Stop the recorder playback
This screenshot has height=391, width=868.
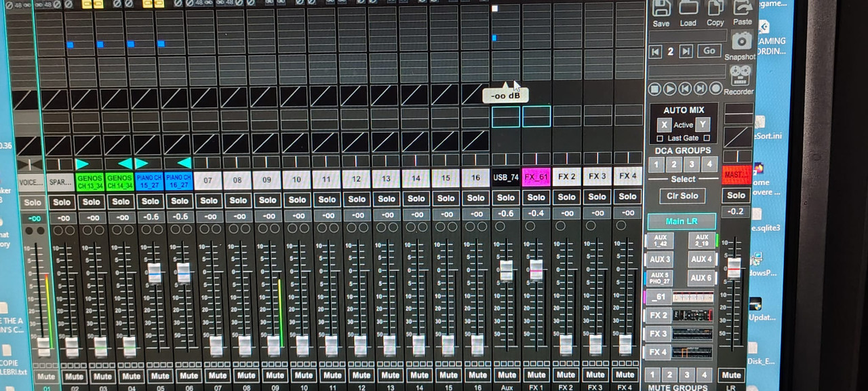(654, 88)
